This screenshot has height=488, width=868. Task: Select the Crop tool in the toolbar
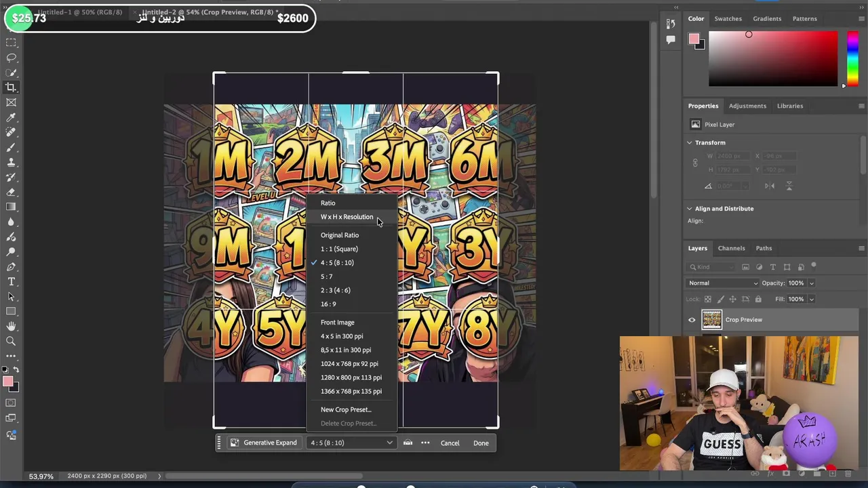pyautogui.click(x=11, y=87)
